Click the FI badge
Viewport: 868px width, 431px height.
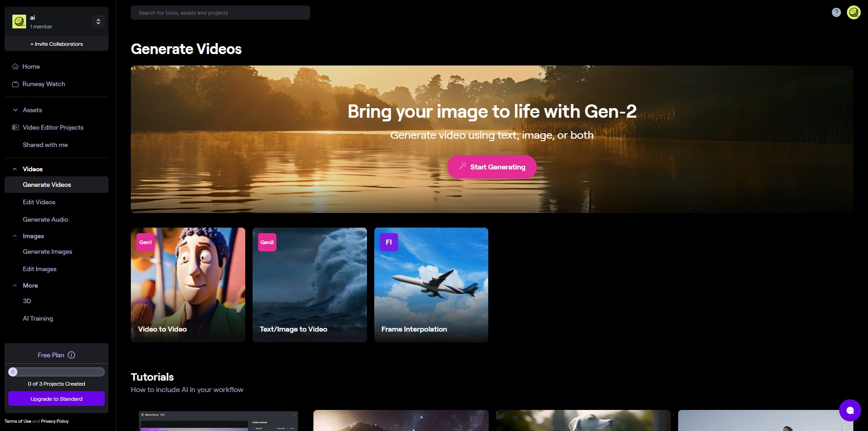(389, 242)
